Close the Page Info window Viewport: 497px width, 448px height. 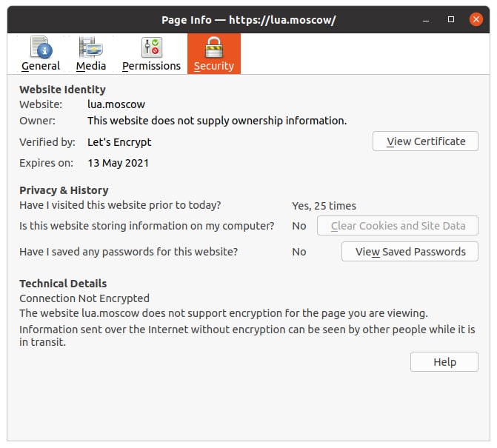coord(476,20)
